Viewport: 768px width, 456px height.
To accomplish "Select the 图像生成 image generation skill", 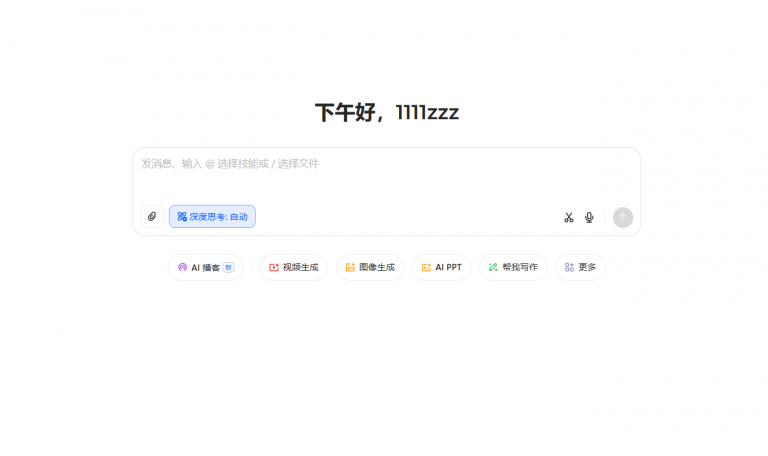I will pyautogui.click(x=370, y=267).
